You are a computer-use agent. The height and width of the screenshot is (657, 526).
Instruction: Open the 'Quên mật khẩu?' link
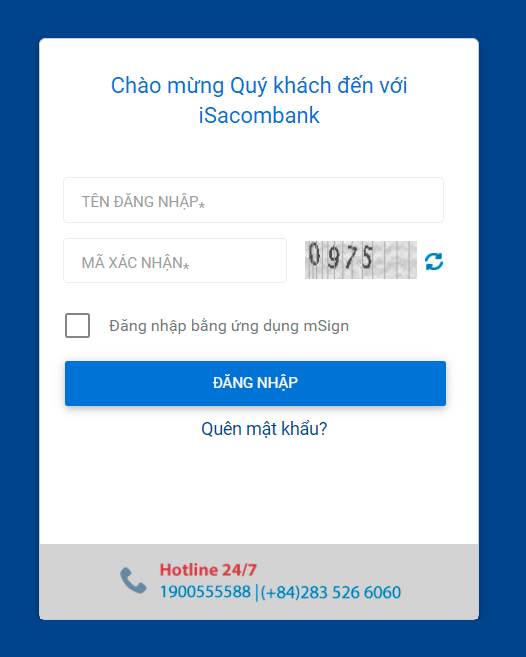(264, 429)
